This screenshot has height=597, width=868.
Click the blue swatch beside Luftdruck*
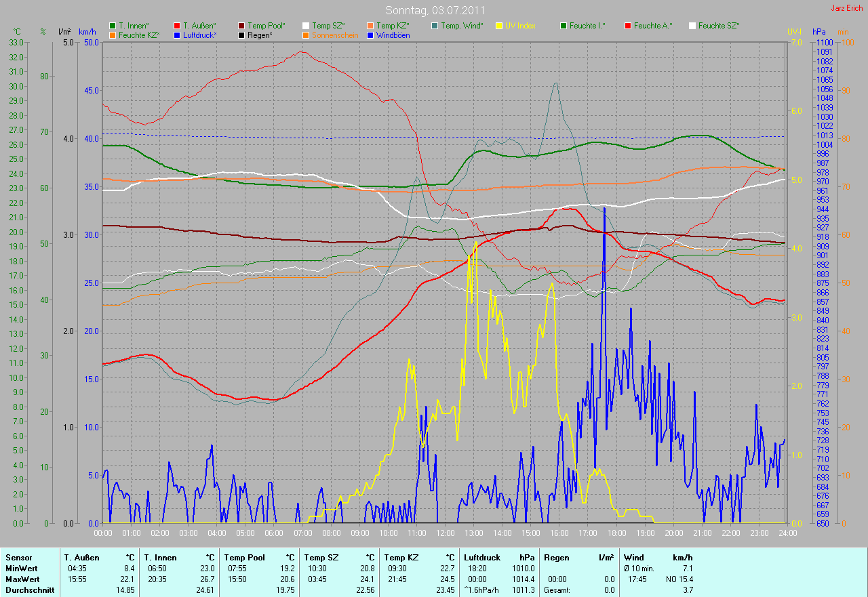pyautogui.click(x=177, y=35)
